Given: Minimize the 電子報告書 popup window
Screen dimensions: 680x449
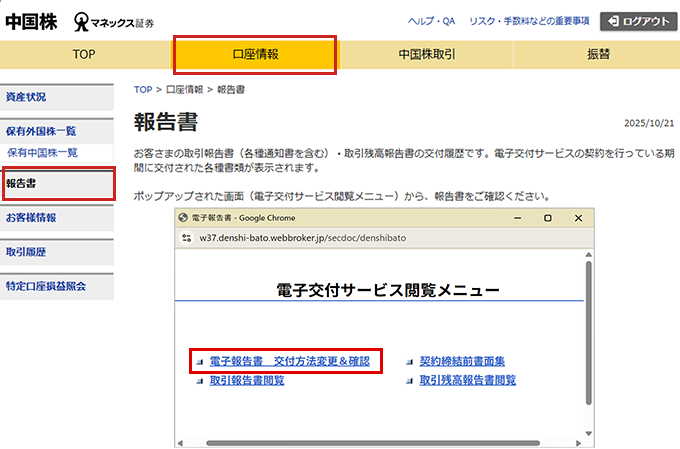Looking at the screenshot, I should click(517, 218).
